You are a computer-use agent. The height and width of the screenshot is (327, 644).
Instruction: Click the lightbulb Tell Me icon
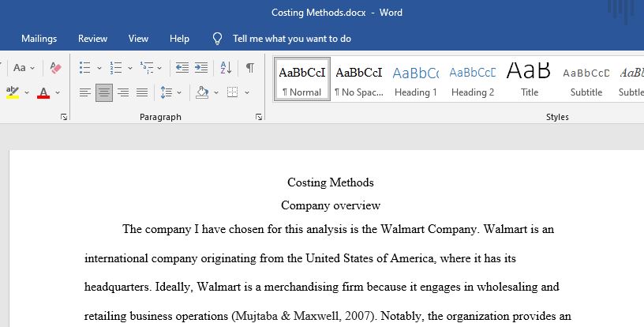217,39
